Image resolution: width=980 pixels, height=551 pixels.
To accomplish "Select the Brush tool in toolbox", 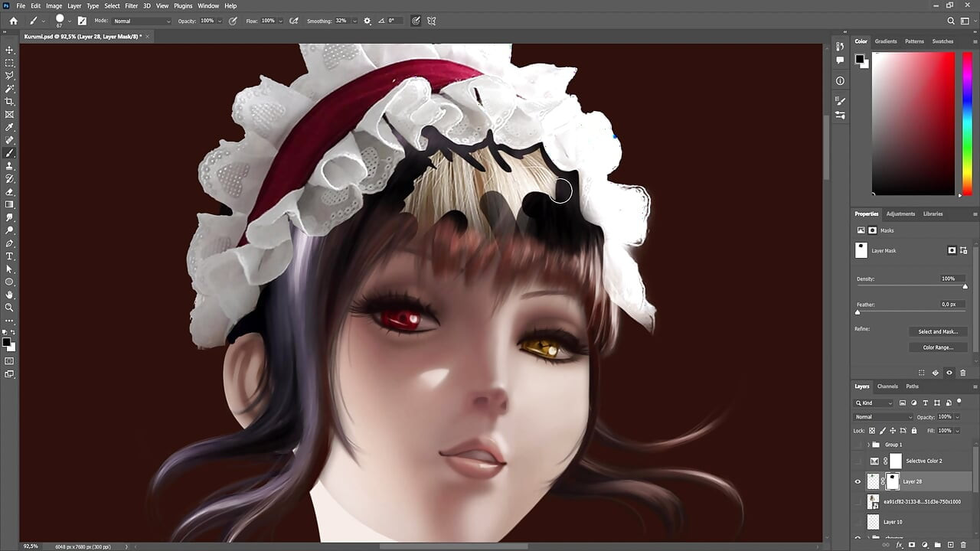I will pyautogui.click(x=10, y=153).
